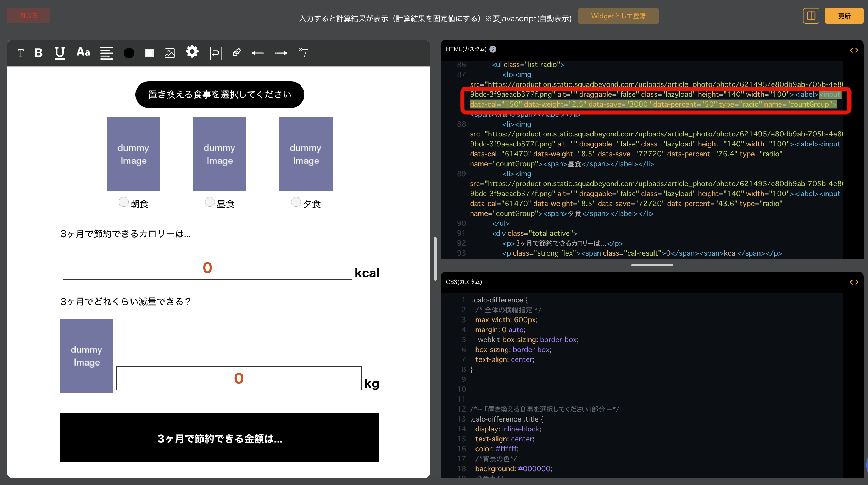Click the highlighted input data-cal="150" code
Screen dimensions: 868x485
(x=653, y=104)
